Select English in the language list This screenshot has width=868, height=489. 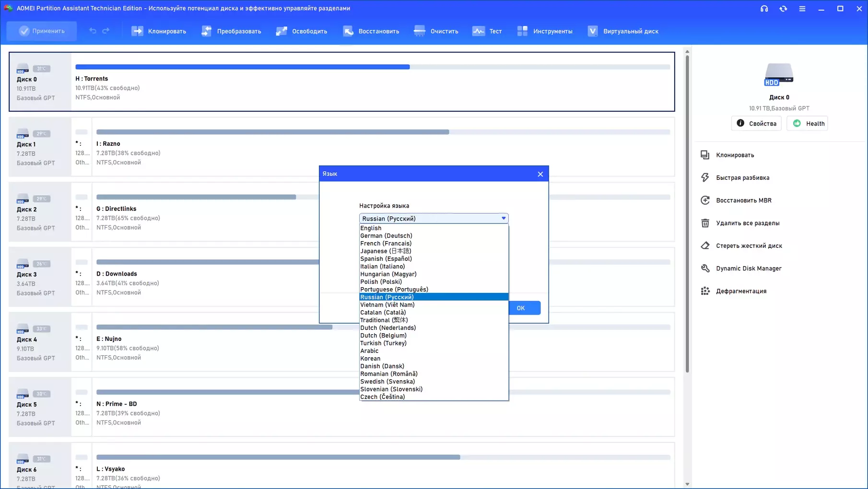[434, 228]
